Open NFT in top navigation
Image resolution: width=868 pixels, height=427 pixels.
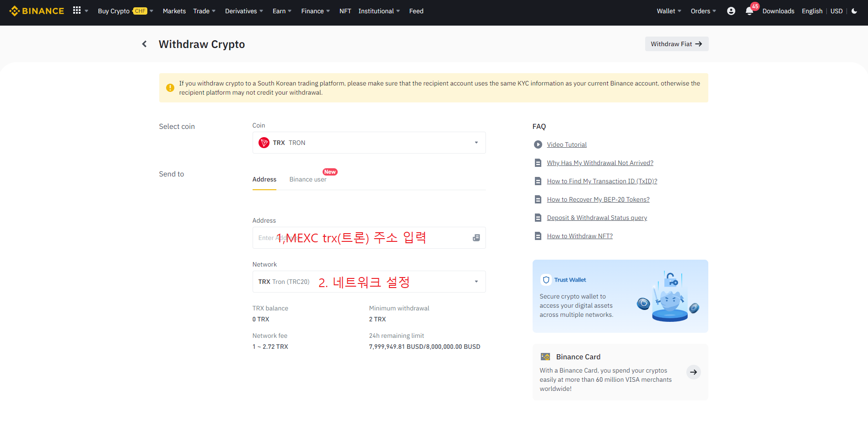tap(345, 11)
